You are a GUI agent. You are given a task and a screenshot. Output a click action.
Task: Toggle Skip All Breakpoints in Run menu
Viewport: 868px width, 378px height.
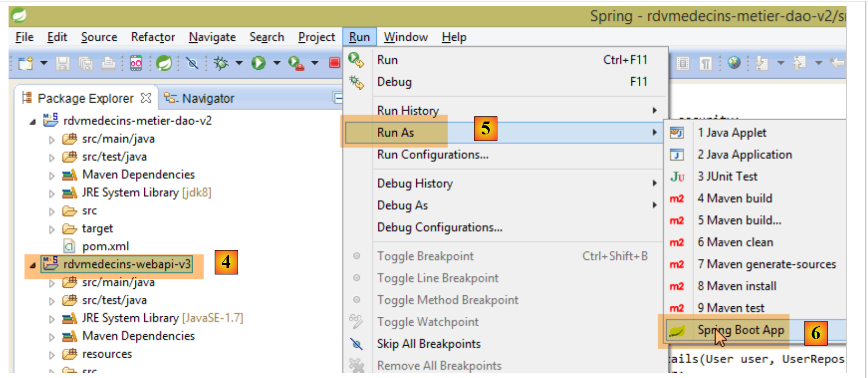pyautogui.click(x=429, y=344)
